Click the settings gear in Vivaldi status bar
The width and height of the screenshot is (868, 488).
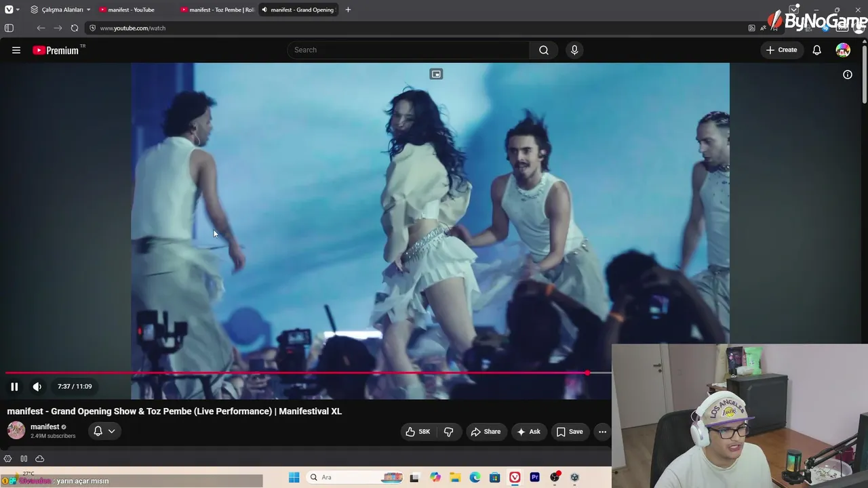[x=8, y=459]
